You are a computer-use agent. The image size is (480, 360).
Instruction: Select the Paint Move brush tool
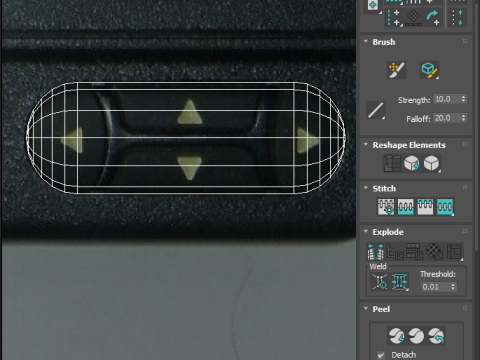coord(396,70)
